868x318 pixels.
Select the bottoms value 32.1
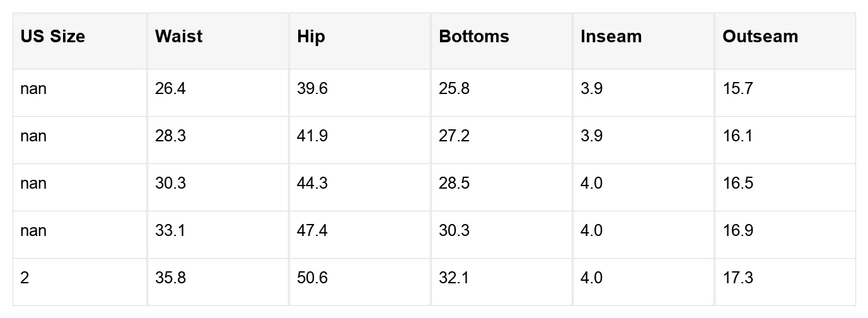coord(454,278)
